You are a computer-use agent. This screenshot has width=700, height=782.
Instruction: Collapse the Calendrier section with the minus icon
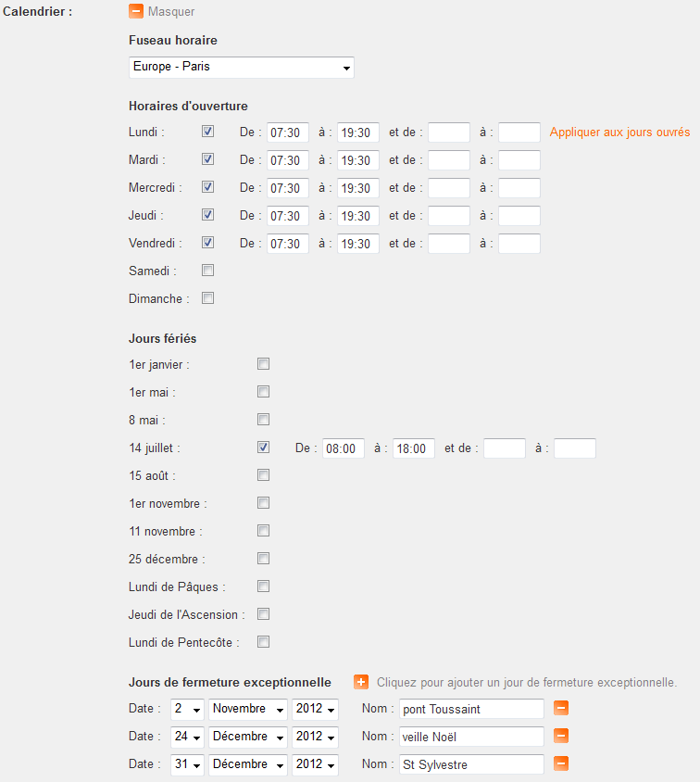[x=136, y=12]
